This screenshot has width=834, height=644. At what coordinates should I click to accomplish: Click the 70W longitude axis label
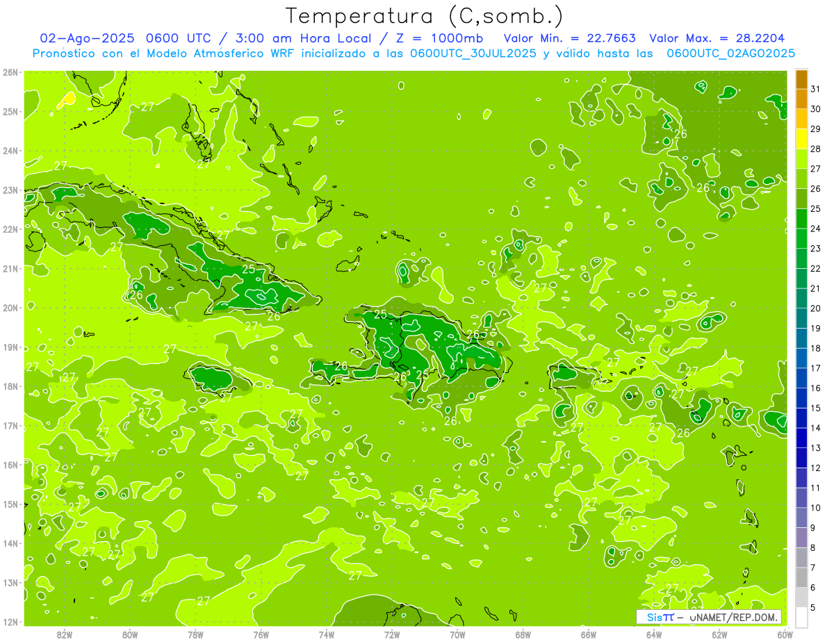coord(457,634)
